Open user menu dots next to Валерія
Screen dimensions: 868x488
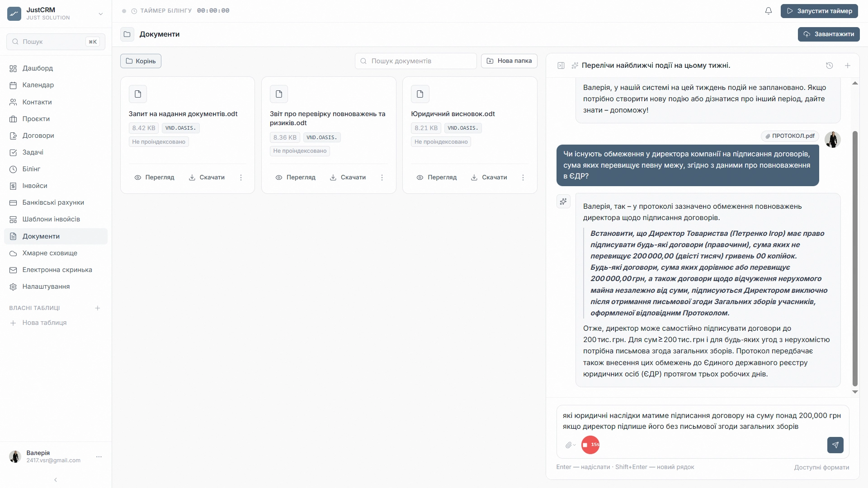[x=99, y=457]
